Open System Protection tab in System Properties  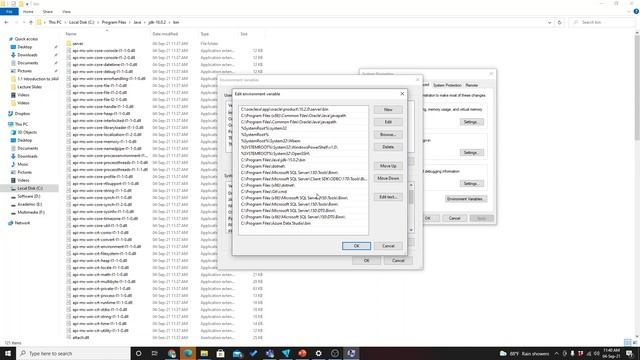pos(447,85)
